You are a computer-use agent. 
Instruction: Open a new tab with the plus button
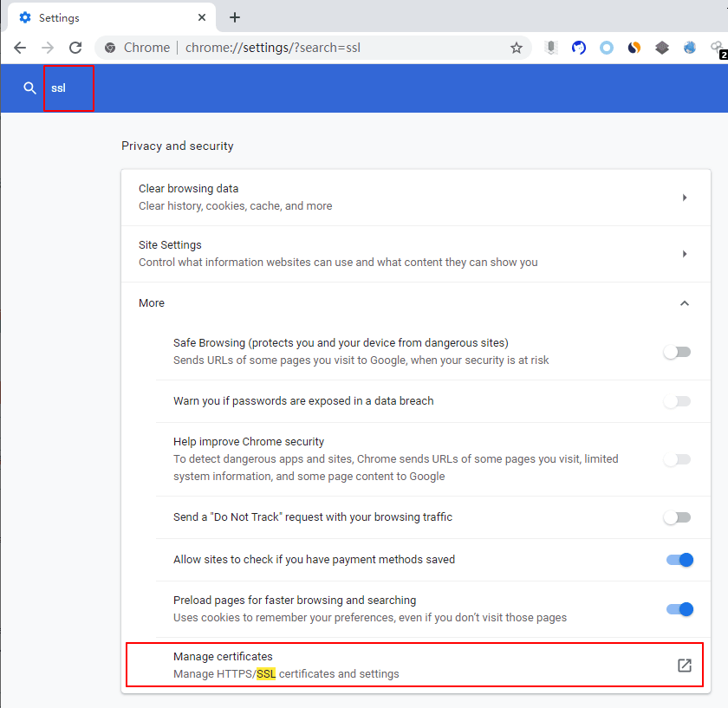[235, 17]
